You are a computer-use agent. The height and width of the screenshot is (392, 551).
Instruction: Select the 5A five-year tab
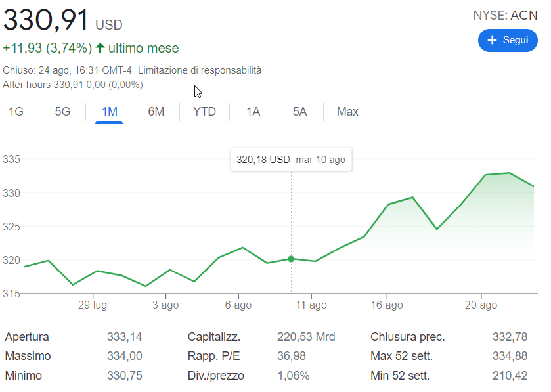[299, 112]
